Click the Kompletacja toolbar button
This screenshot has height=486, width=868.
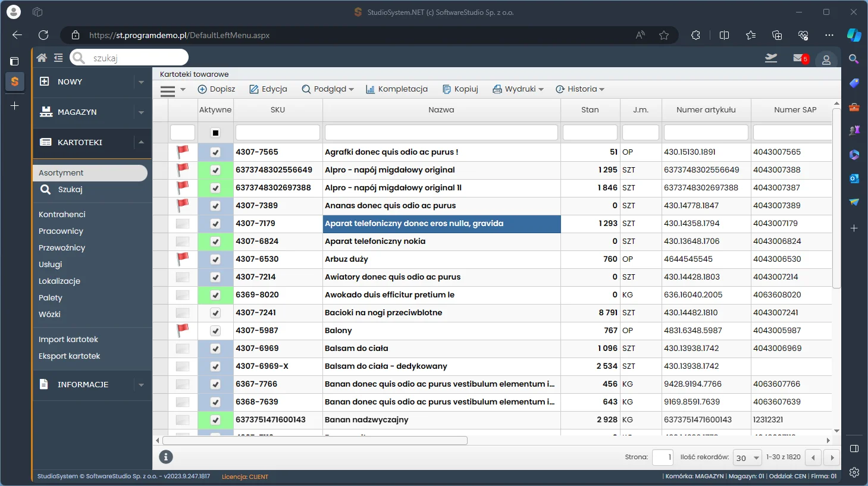click(x=397, y=89)
